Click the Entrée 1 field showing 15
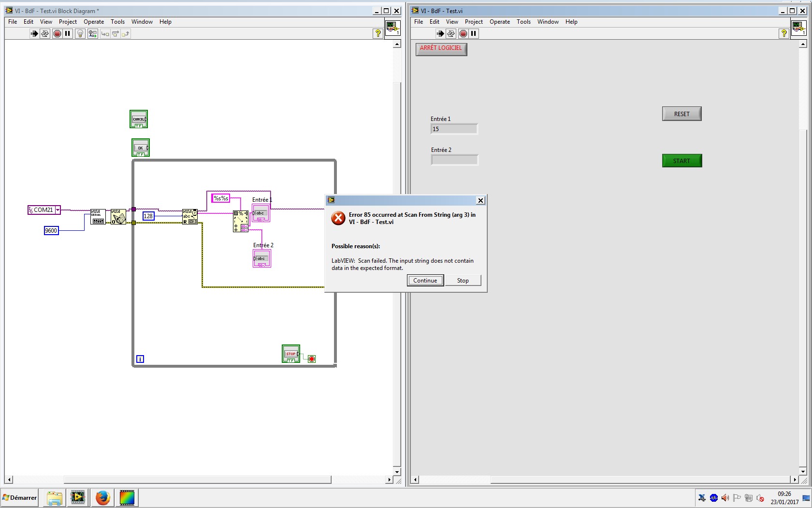The height and width of the screenshot is (508, 812). point(454,129)
